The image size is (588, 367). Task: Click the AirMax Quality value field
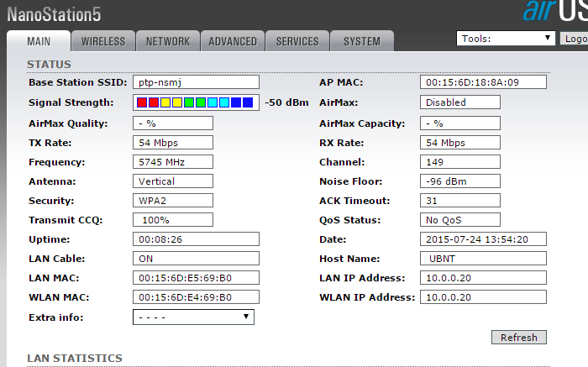pyautogui.click(x=173, y=123)
